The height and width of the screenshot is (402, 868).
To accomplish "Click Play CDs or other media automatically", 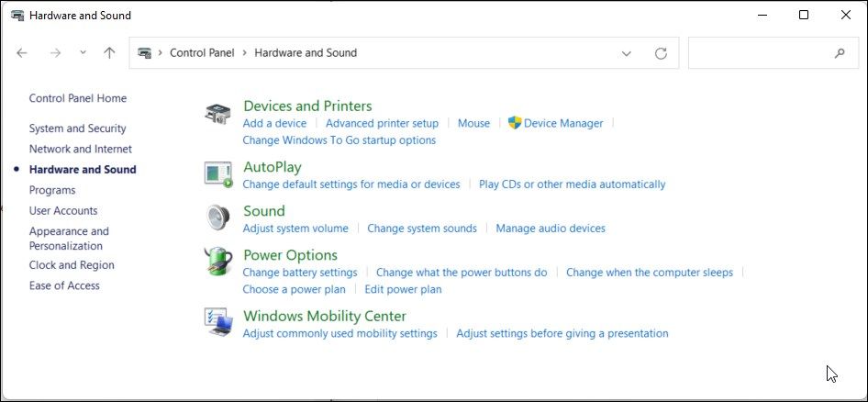I will pyautogui.click(x=573, y=184).
